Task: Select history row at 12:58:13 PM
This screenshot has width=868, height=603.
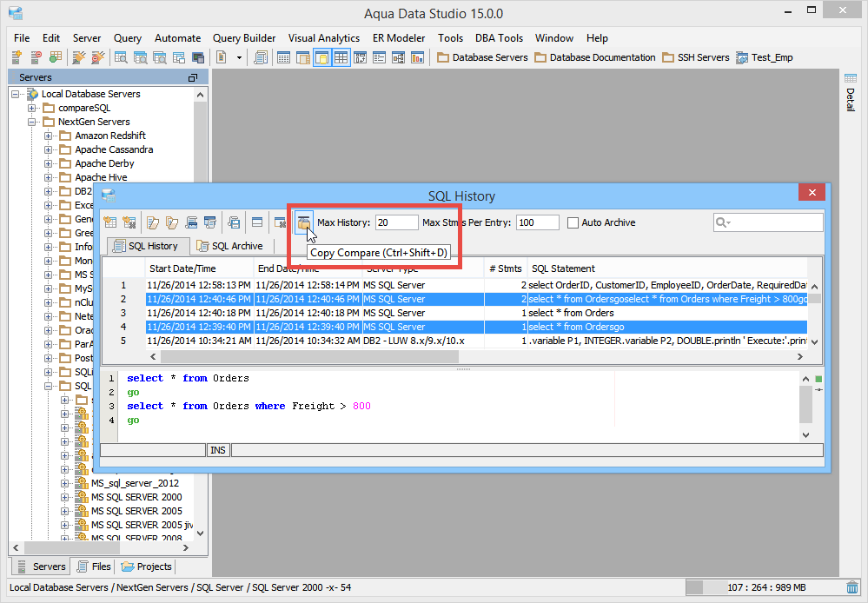Action: (476, 285)
